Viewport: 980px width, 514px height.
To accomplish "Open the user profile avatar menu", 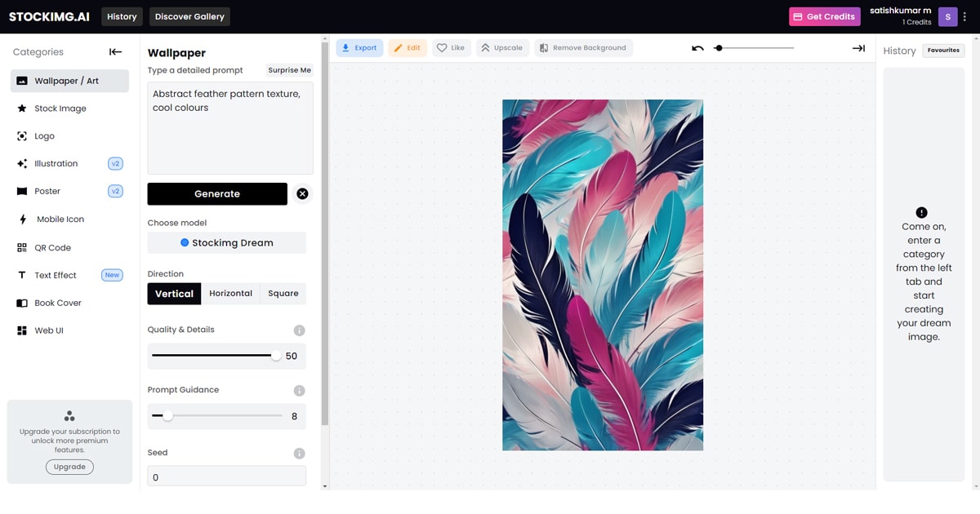I will pyautogui.click(x=947, y=16).
